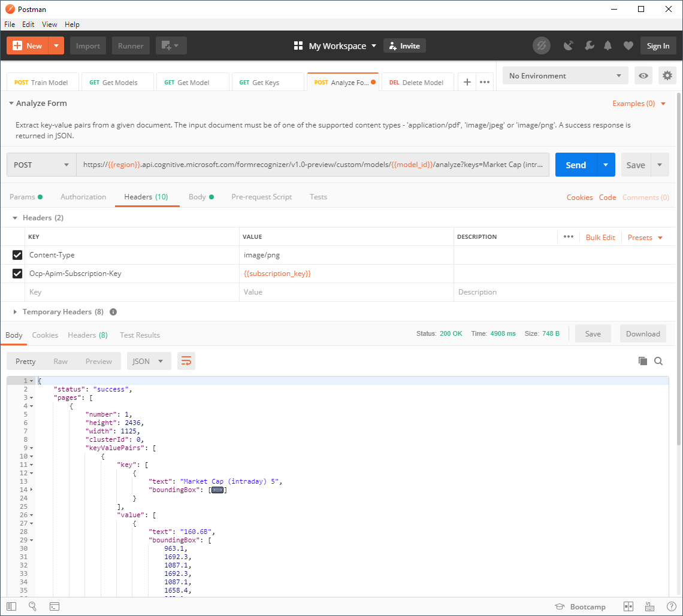The height and width of the screenshot is (616, 683).
Task: Switch to two-pane layout icon
Action: tap(628, 606)
